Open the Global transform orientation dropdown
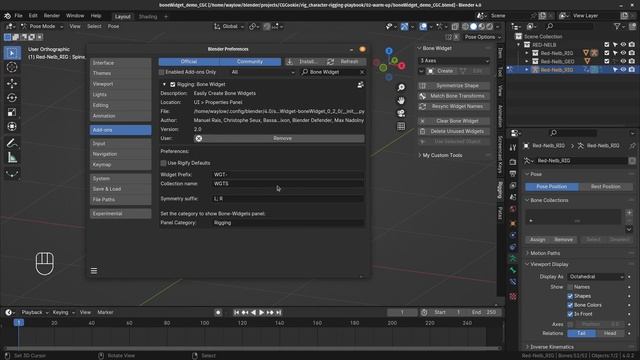This screenshot has width=640, height=360. pyautogui.click(x=229, y=27)
